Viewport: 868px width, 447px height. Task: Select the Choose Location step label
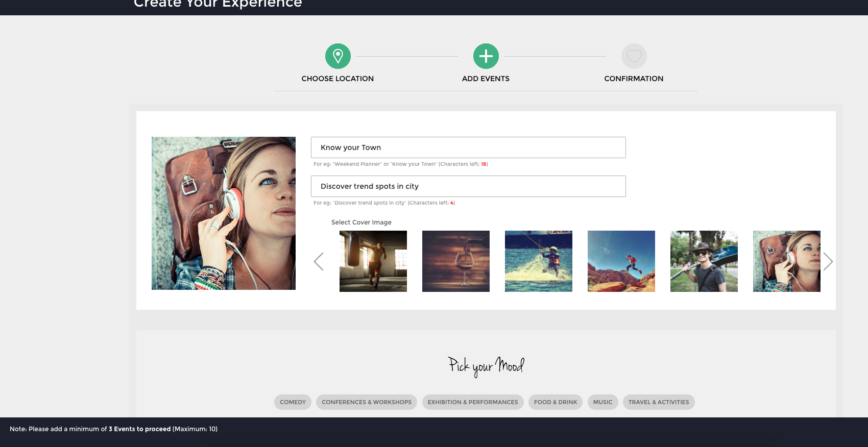(337, 79)
